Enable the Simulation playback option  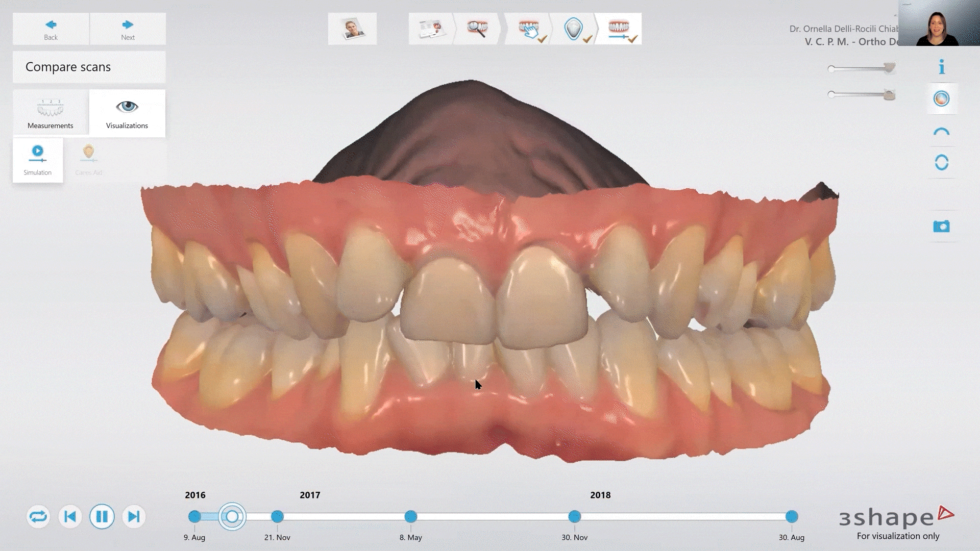[37, 160]
